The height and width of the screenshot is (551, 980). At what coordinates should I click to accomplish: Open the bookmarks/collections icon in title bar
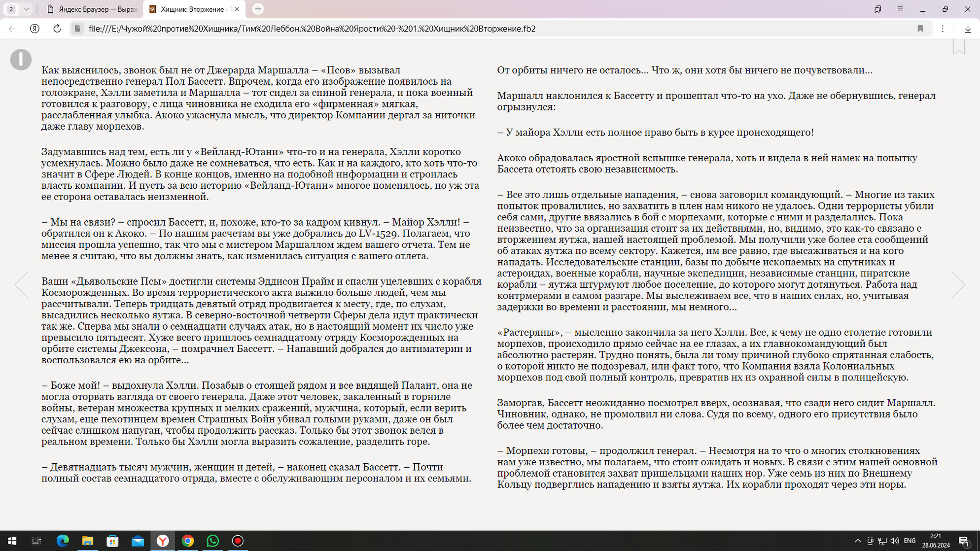coord(877,9)
